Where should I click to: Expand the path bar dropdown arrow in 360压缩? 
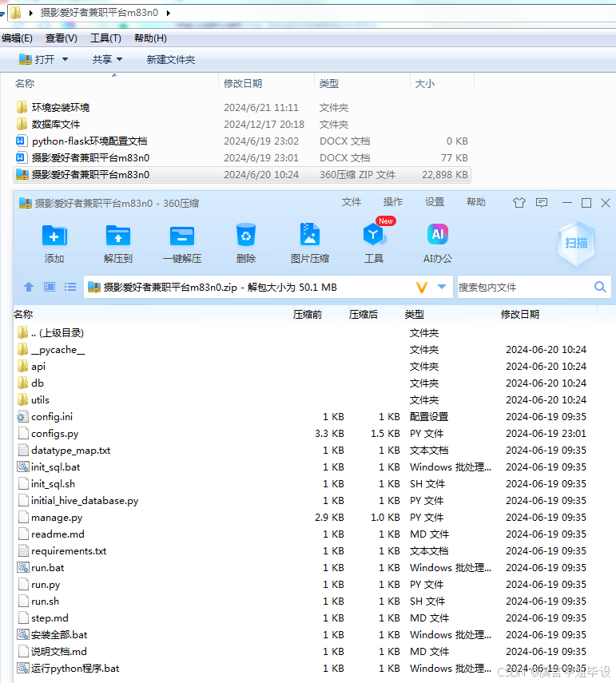pyautogui.click(x=442, y=287)
